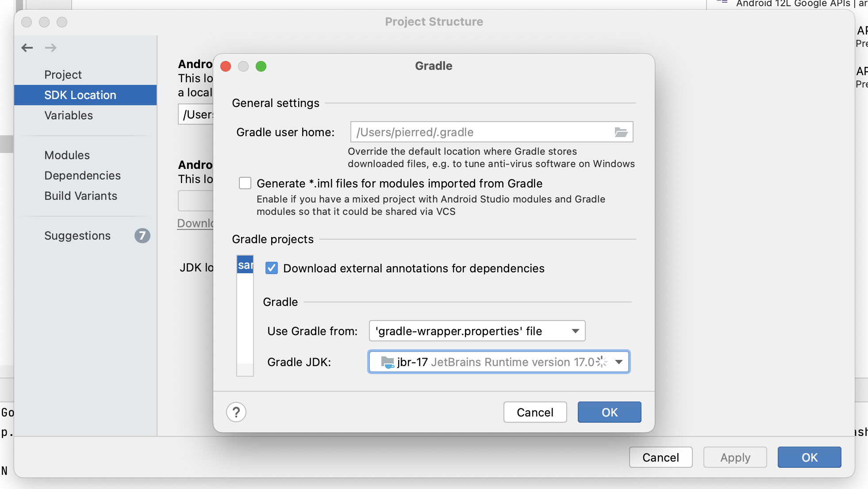Click the jbr-17 runtime folder icon
The image size is (868, 489).
(387, 362)
